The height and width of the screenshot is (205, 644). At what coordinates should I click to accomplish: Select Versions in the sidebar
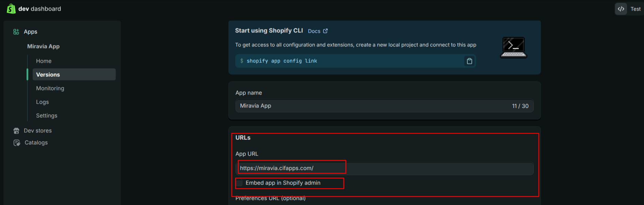click(x=48, y=75)
